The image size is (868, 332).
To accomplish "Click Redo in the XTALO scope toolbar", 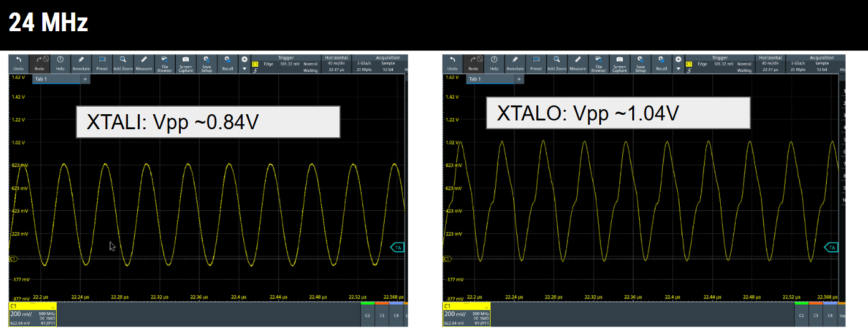I will [x=473, y=63].
